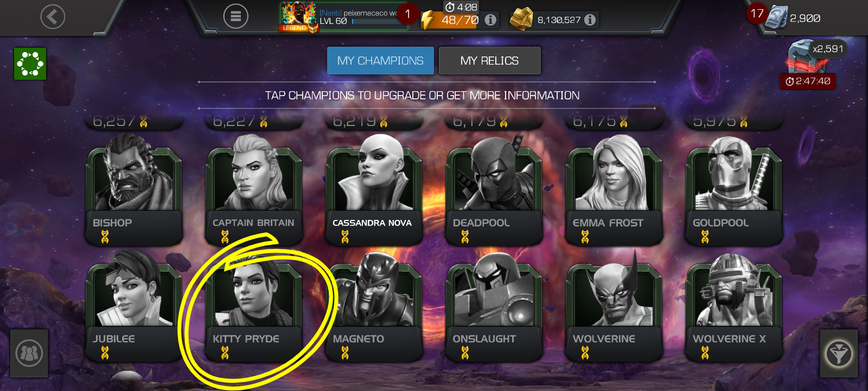Open the champion filter funnel
Screen dimensions: 868x391
point(839,354)
